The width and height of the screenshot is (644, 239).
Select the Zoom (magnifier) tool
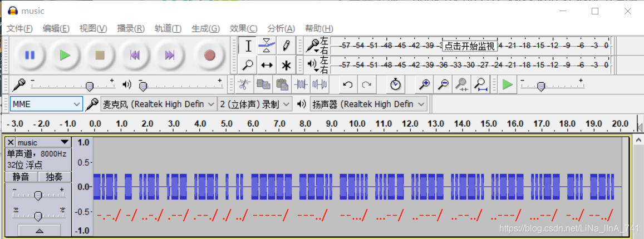click(248, 64)
